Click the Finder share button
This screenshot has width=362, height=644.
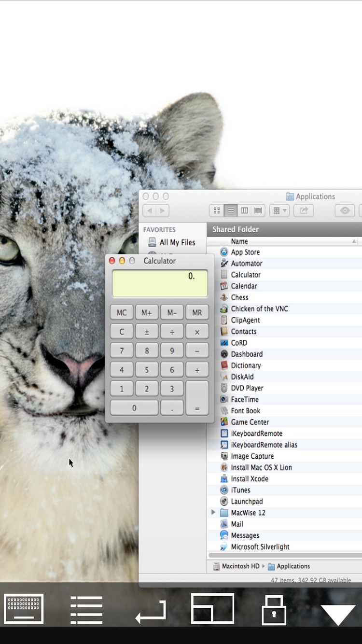304,210
